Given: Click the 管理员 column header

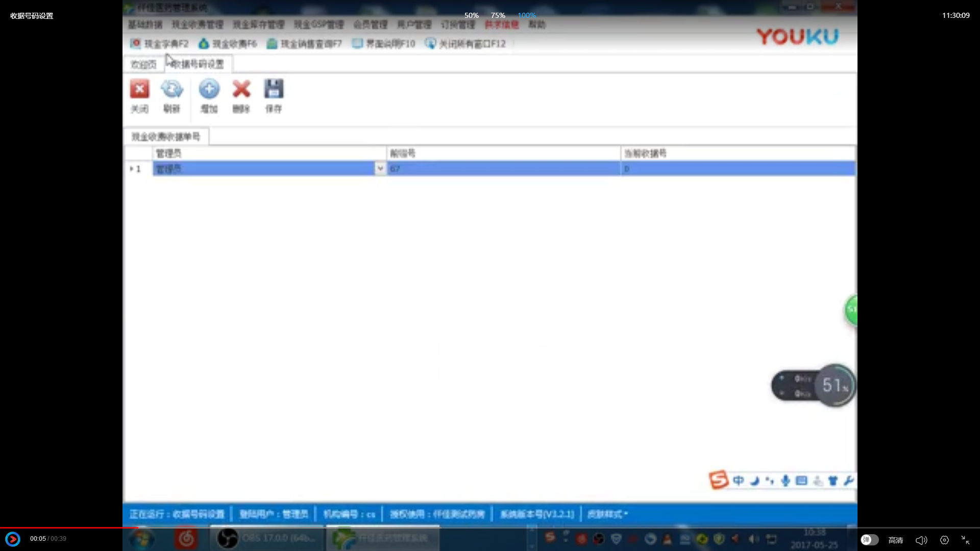Looking at the screenshot, I should tap(269, 154).
